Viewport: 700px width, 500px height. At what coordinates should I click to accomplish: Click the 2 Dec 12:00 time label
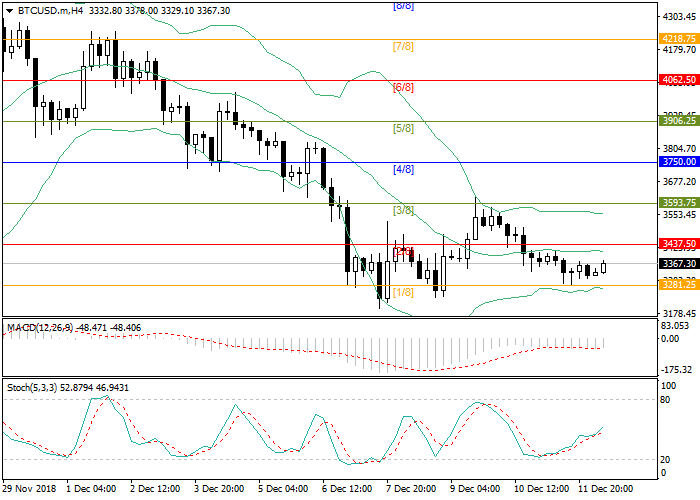[155, 488]
